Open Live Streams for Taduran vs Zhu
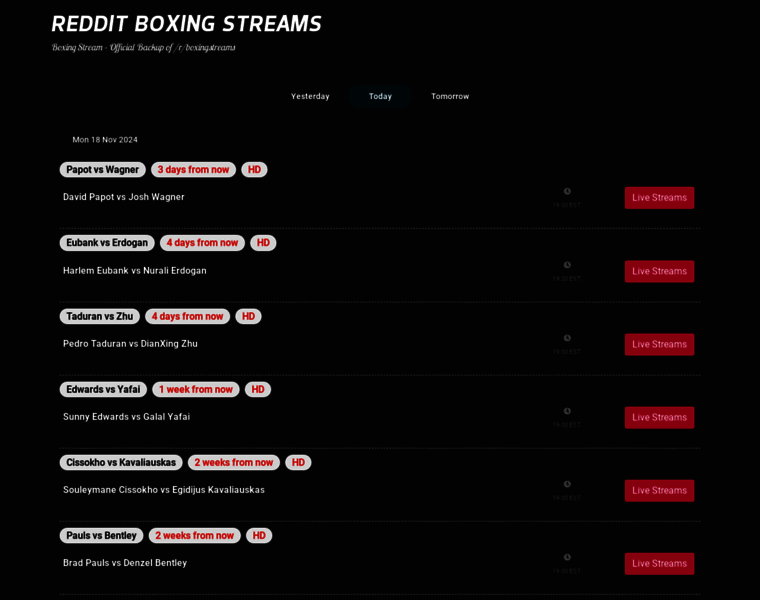The height and width of the screenshot is (600, 760). 659,345
